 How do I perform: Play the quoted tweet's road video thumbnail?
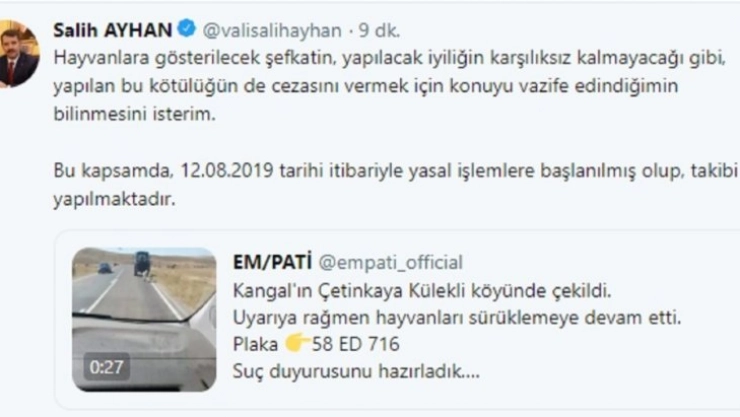point(144,319)
